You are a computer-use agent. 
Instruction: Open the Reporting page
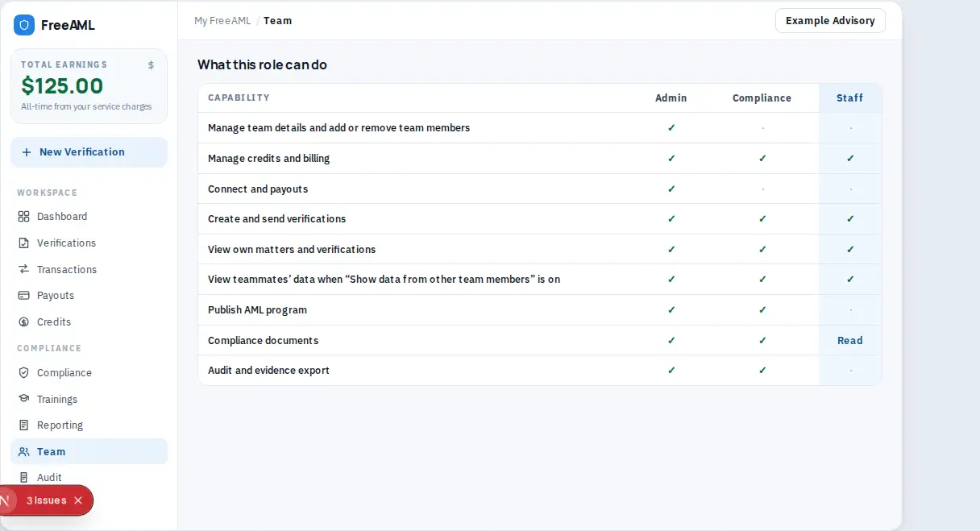click(x=89, y=425)
